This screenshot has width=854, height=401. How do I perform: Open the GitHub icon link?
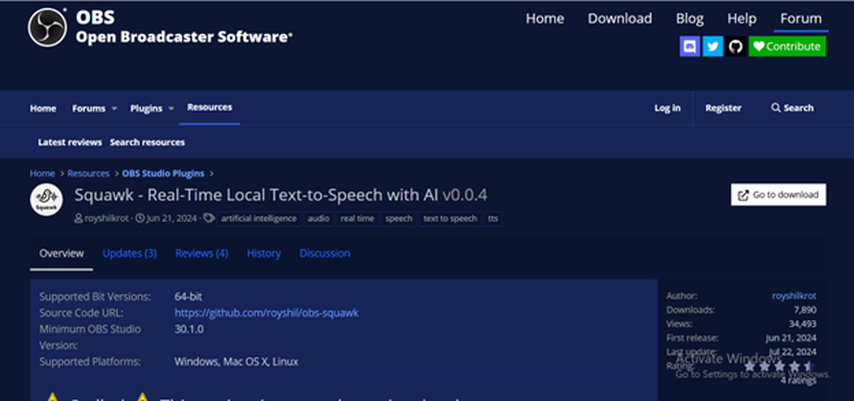tap(735, 46)
